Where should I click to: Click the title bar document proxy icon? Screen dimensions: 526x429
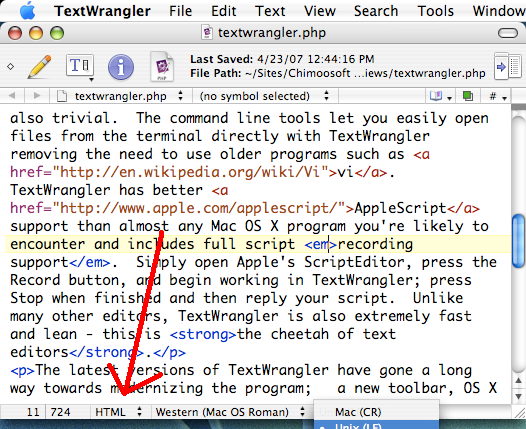(x=207, y=33)
